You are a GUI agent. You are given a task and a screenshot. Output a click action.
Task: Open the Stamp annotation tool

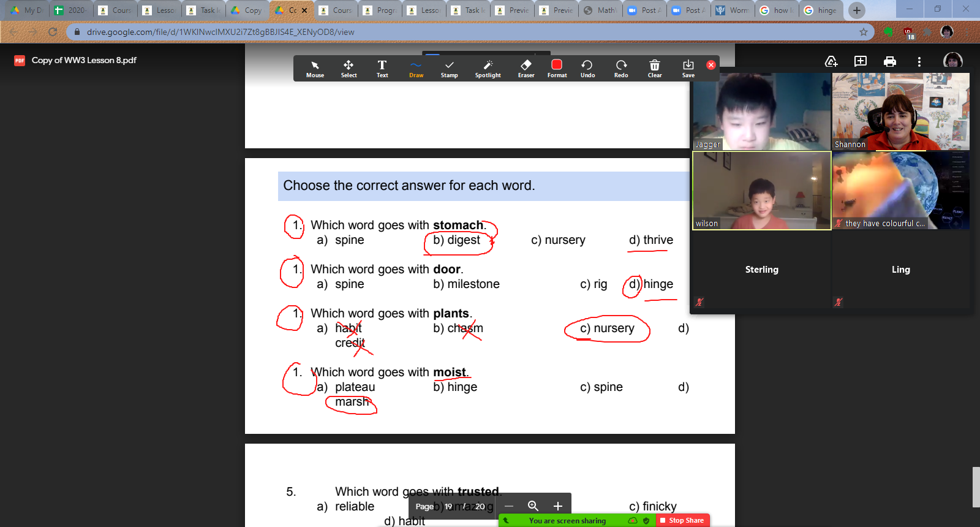[x=449, y=69]
